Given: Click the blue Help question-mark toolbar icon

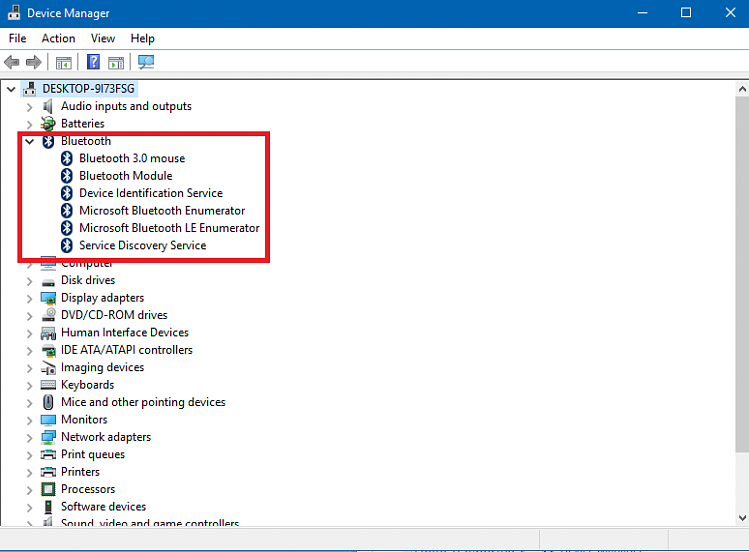Looking at the screenshot, I should click(x=93, y=62).
